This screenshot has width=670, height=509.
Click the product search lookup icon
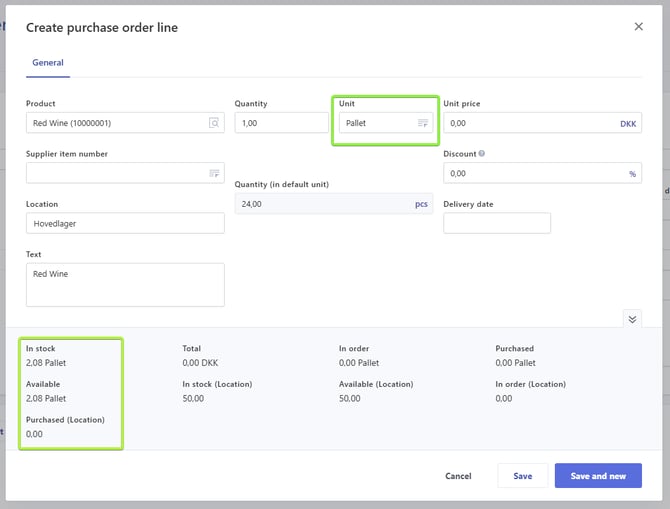click(214, 123)
